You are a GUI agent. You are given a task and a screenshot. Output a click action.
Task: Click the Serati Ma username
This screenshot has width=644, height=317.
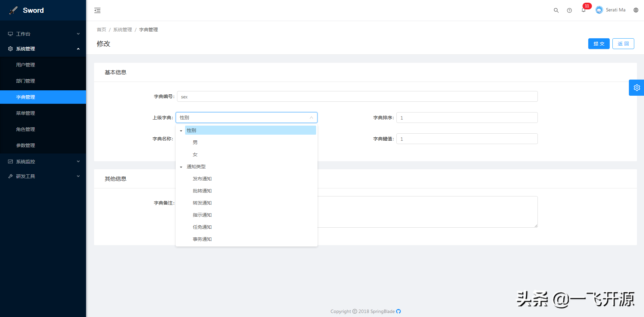coord(615,10)
